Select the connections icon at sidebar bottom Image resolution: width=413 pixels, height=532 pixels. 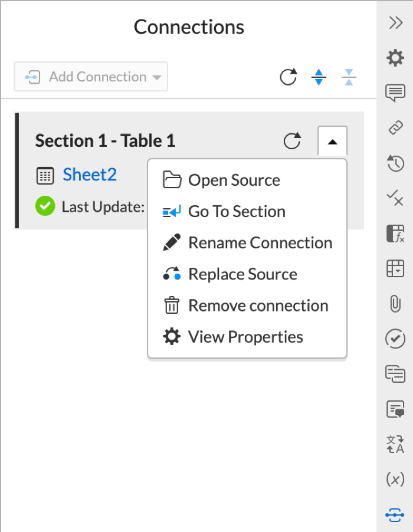[x=395, y=515]
